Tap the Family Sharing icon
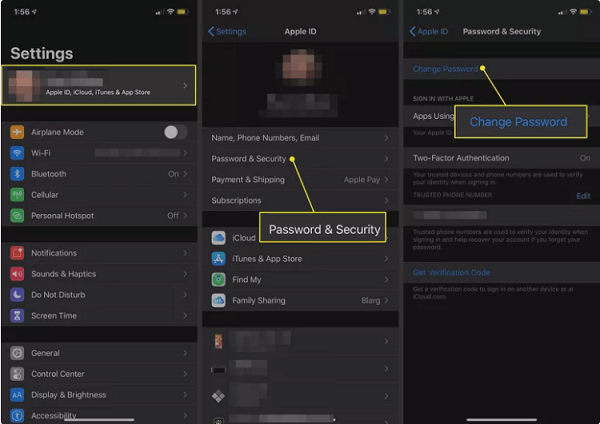The height and width of the screenshot is (424, 600). (x=218, y=300)
